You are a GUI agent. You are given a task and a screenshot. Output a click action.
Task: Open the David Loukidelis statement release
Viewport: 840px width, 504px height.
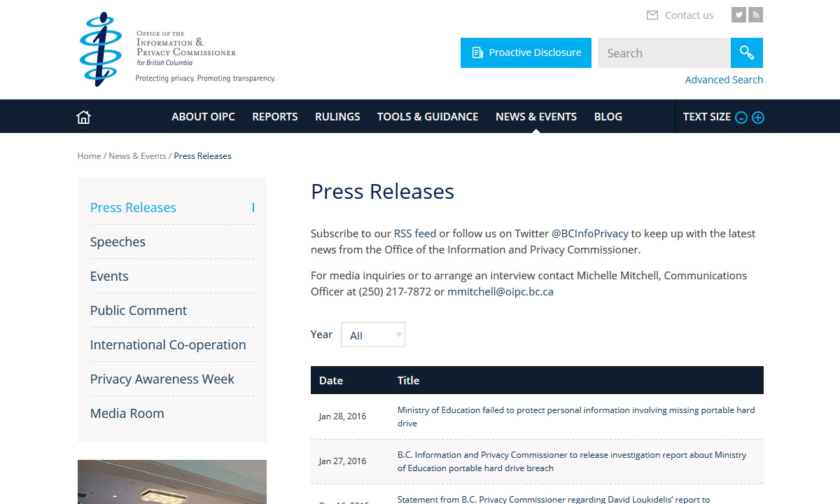[x=554, y=499]
